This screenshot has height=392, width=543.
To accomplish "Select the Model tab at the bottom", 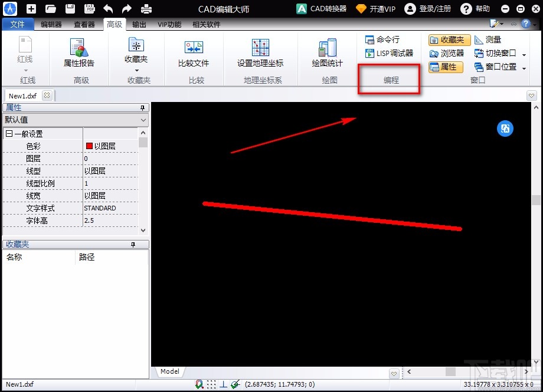I will 169,371.
